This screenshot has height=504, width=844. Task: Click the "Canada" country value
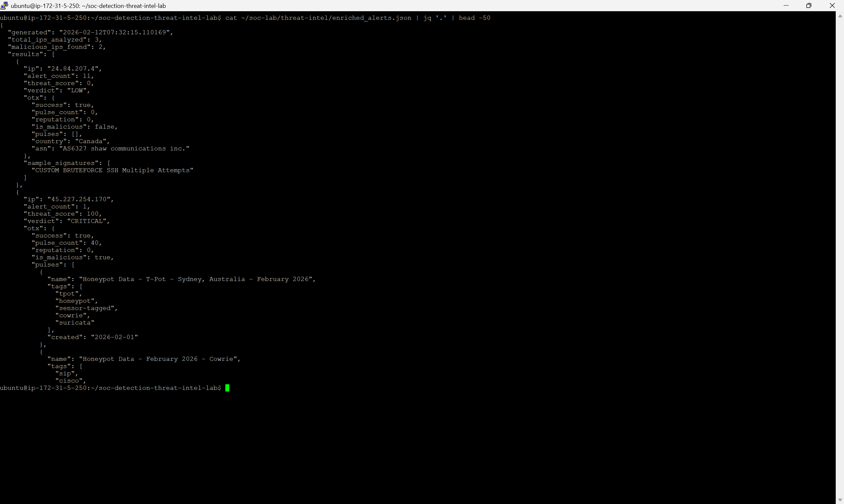click(91, 141)
